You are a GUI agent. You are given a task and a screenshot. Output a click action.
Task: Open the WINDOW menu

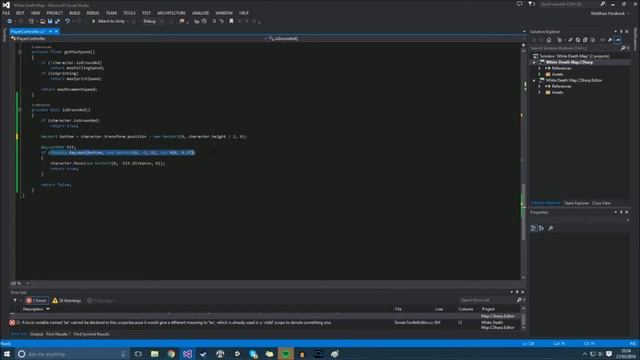pos(224,13)
